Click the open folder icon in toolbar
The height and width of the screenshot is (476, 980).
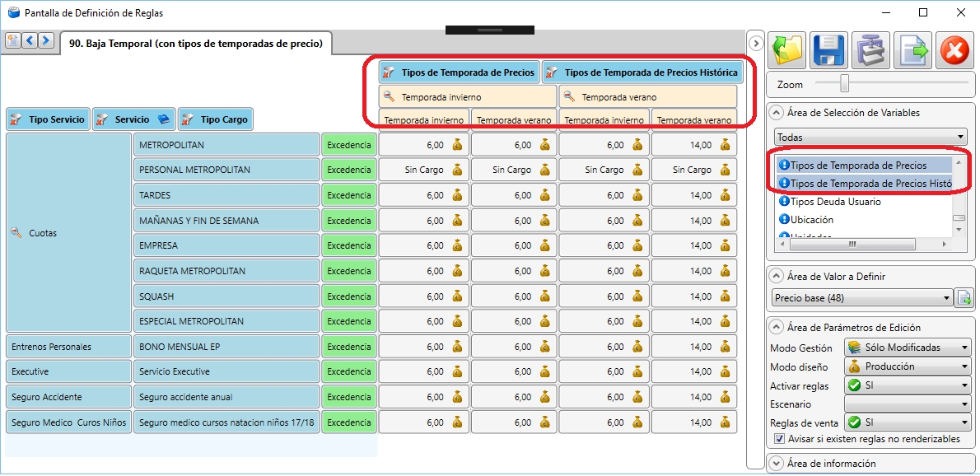tap(786, 50)
